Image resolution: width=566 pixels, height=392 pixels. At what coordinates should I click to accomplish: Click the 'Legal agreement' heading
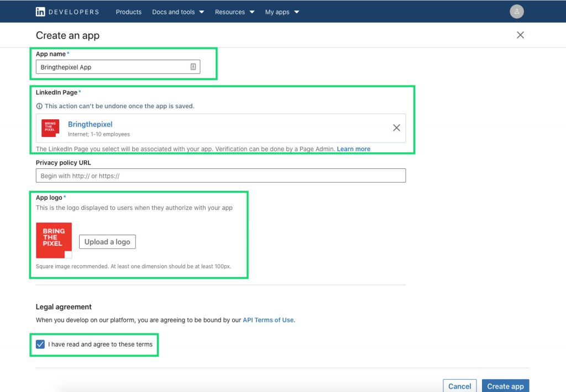coord(64,306)
